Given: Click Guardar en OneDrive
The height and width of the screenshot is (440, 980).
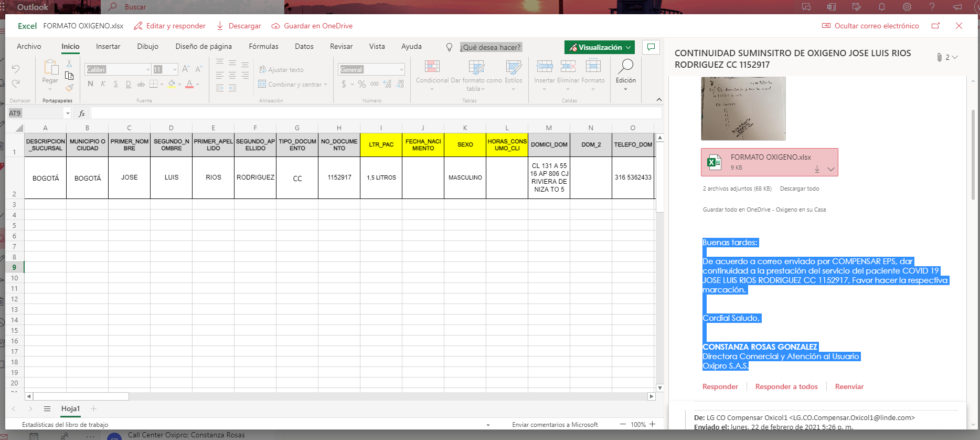Looking at the screenshot, I should pyautogui.click(x=312, y=26).
